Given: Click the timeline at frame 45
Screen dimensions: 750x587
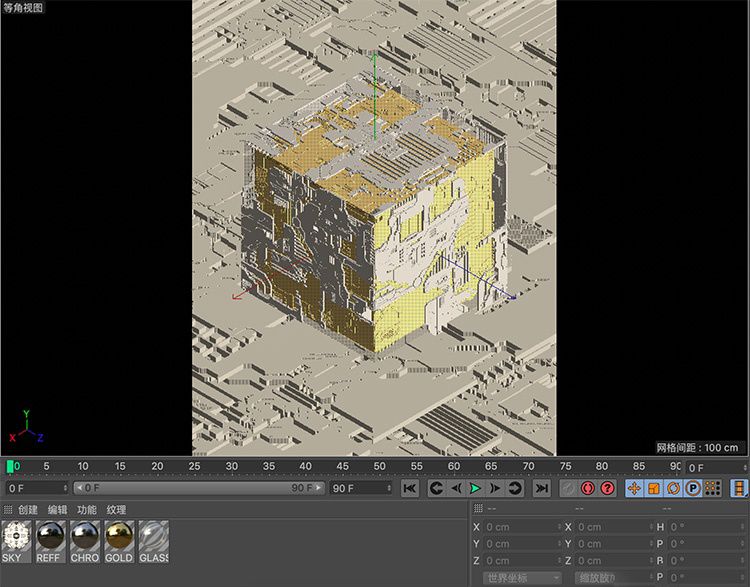Looking at the screenshot, I should click(x=342, y=467).
